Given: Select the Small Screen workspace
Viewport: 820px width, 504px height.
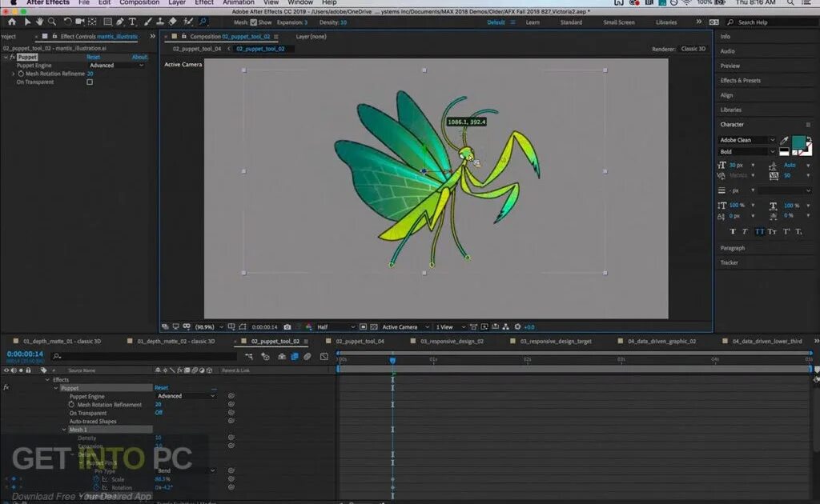Looking at the screenshot, I should (619, 22).
